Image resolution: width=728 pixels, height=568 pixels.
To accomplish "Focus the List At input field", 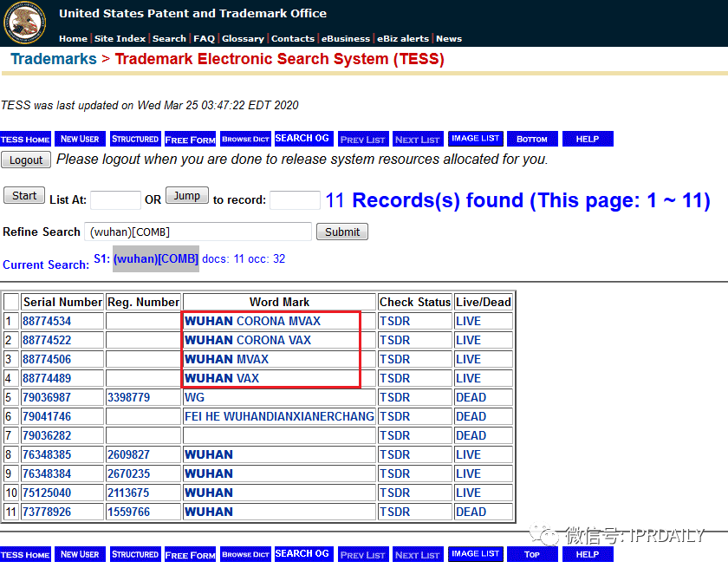I will click(x=115, y=200).
